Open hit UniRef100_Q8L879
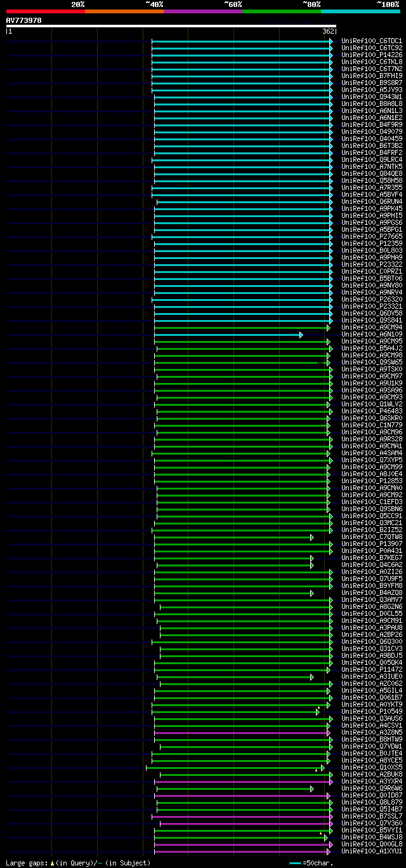The image size is (406, 868). point(372,803)
